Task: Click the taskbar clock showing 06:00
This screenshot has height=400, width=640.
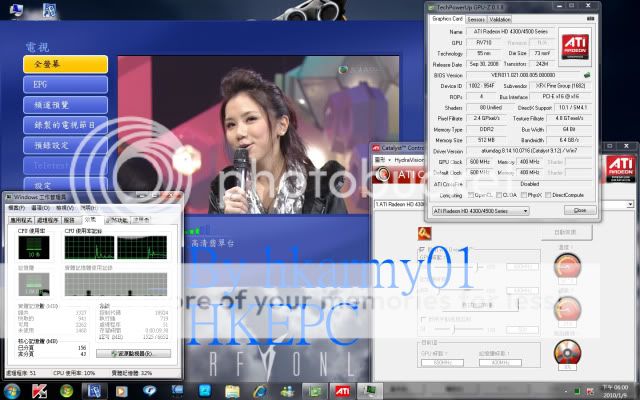Action: (616, 391)
